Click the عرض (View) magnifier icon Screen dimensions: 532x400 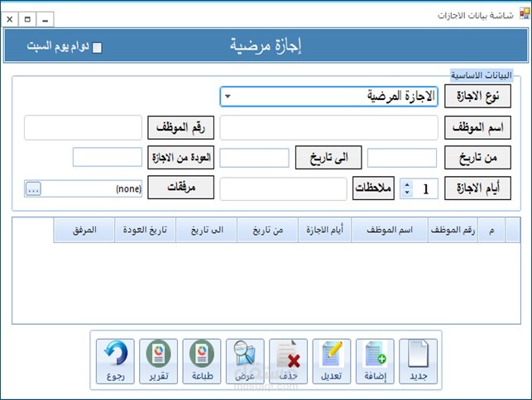(245, 361)
